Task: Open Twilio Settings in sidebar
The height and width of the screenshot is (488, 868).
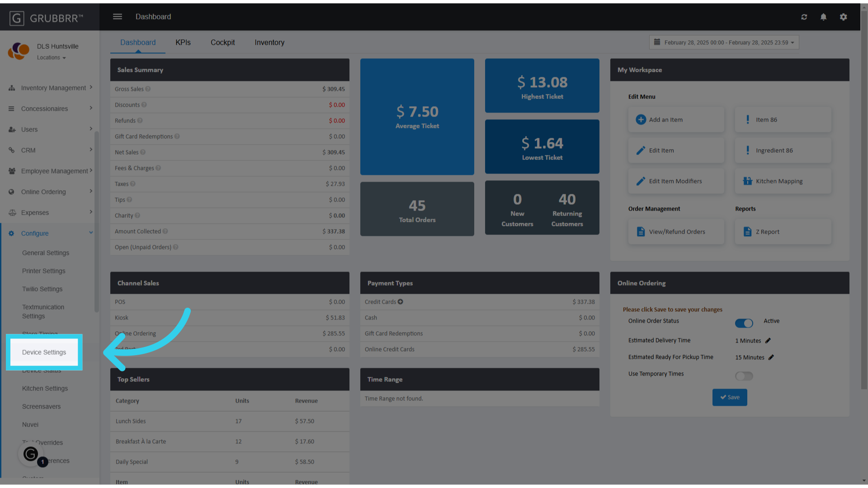Action: tap(42, 289)
